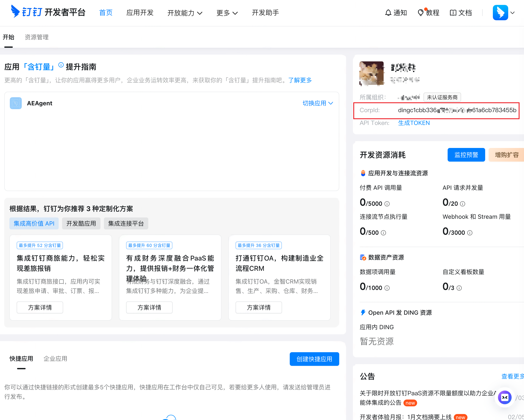Viewport: 524px width, 420px height.
Task: Open the floating assistant chat icon
Action: tap(505, 397)
